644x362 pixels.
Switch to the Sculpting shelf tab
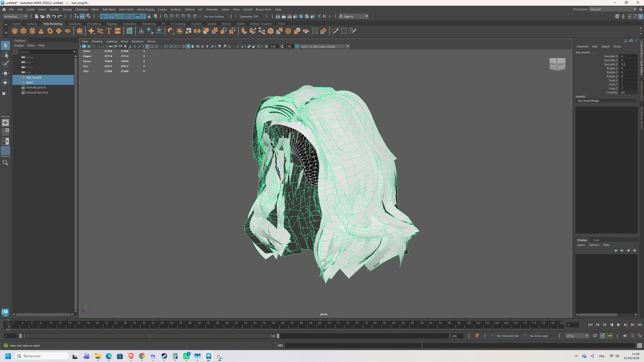[74, 24]
